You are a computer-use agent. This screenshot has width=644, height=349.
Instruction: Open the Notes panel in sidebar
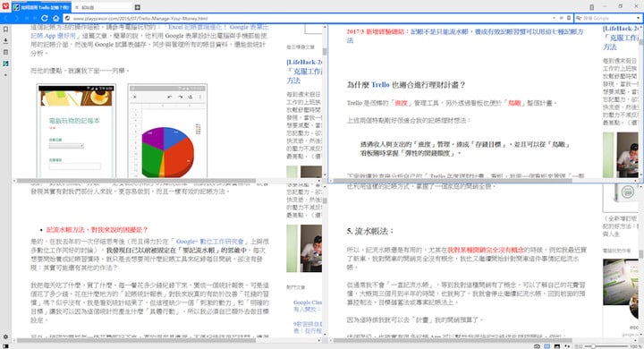5,52
